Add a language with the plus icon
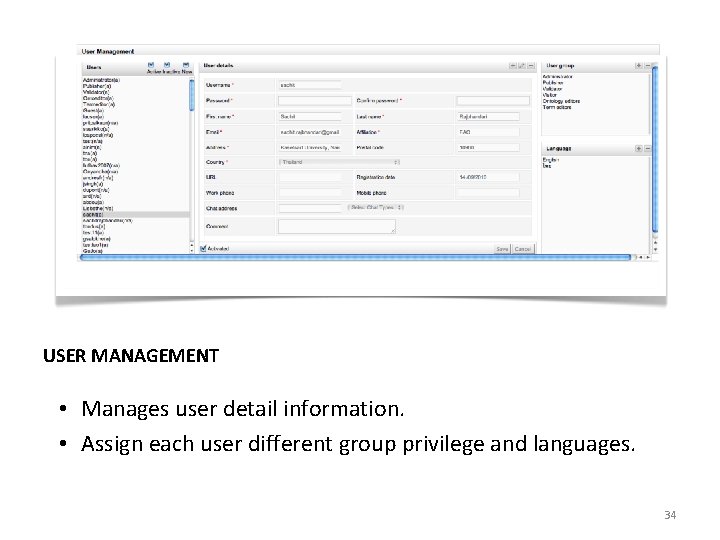Image resolution: width=720 pixels, height=540 pixels. pos(639,148)
